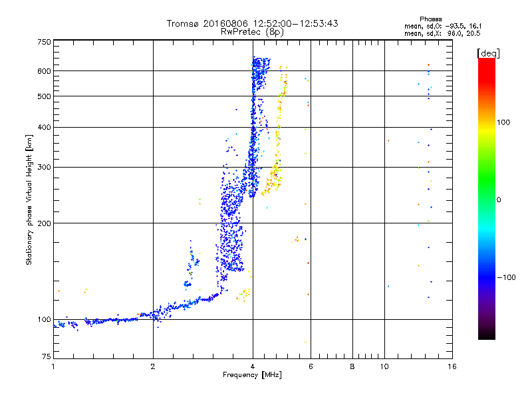Click the y-axis tick label "500"
The image size is (532, 399).
44,96
